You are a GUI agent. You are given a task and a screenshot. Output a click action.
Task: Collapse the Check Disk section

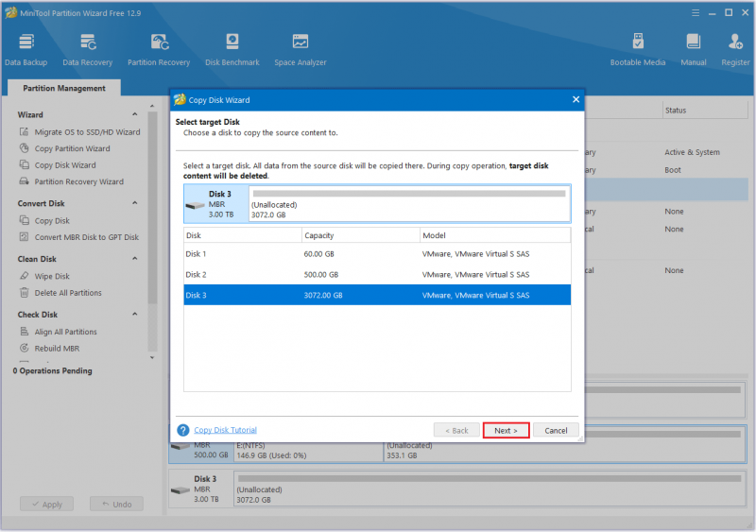135,314
